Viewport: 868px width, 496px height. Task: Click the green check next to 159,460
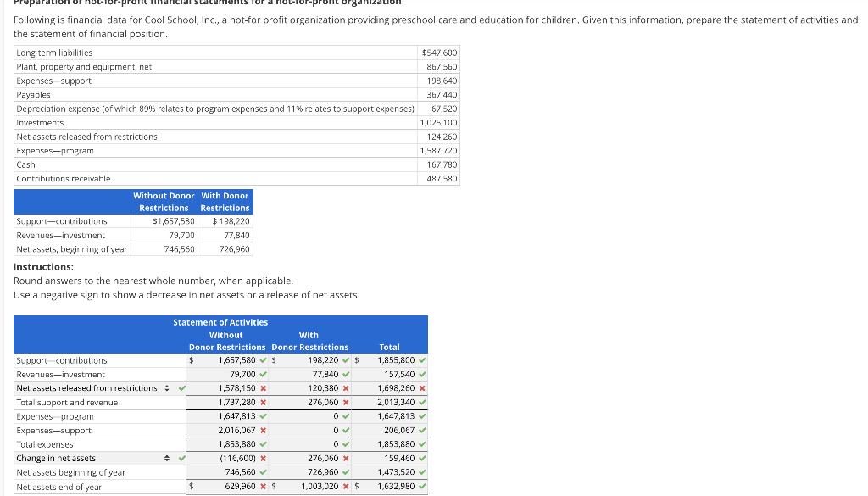tap(422, 459)
